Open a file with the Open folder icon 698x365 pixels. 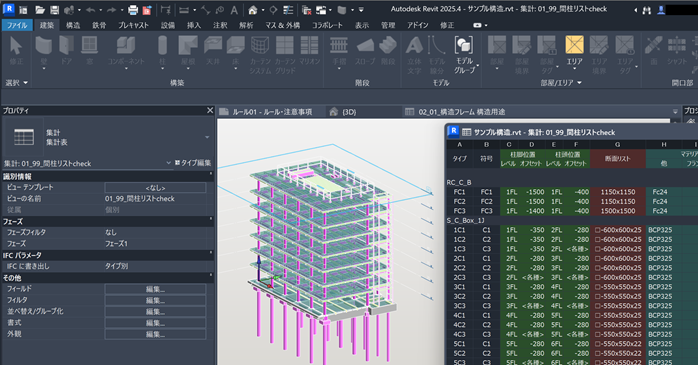pos(40,10)
